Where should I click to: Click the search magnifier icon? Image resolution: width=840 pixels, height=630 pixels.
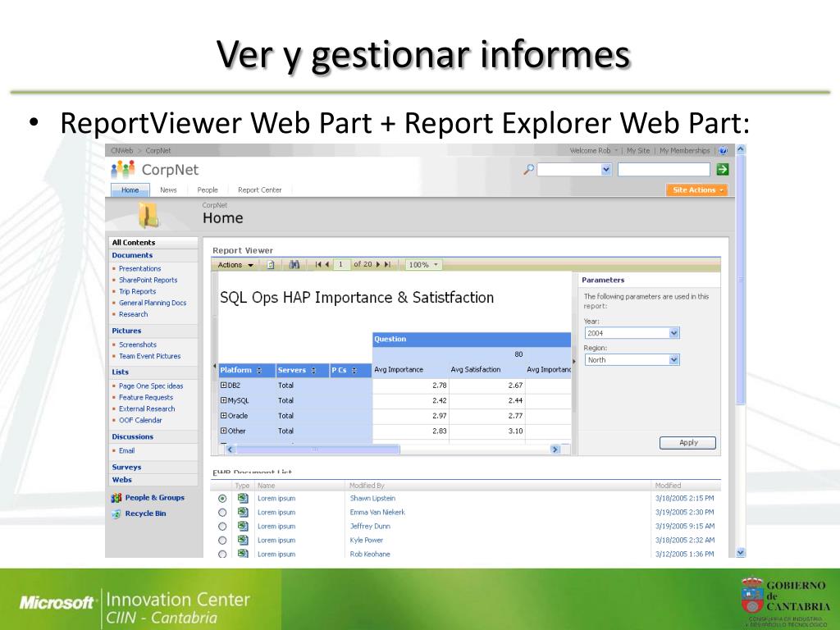(x=529, y=170)
